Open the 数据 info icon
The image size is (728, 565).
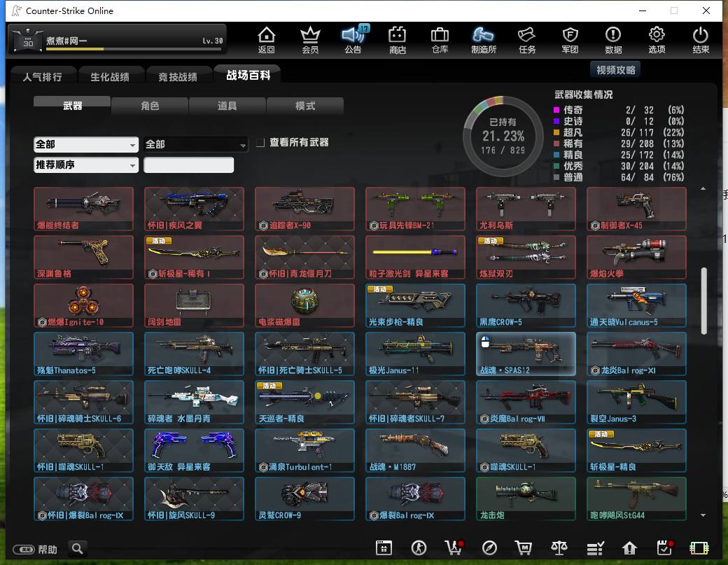pyautogui.click(x=613, y=40)
